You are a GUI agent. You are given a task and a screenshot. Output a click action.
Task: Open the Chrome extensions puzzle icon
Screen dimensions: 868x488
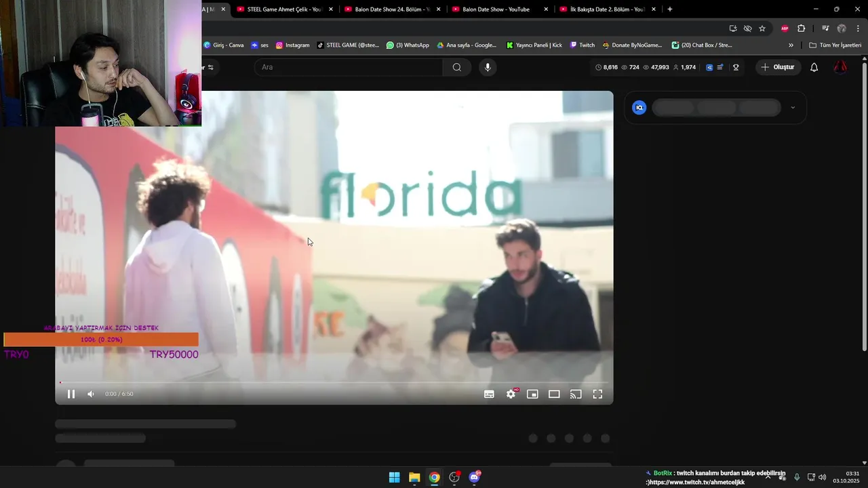point(802,28)
